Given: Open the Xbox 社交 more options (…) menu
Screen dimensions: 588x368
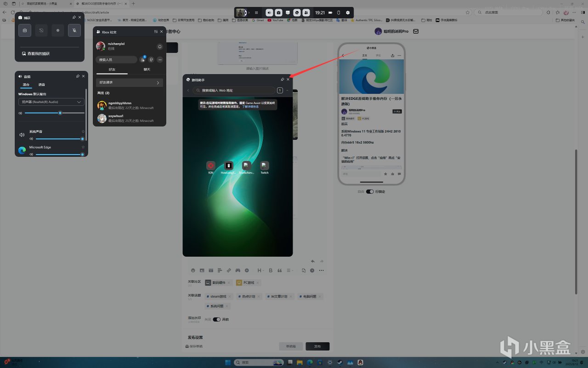Looking at the screenshot, I should 160,59.
